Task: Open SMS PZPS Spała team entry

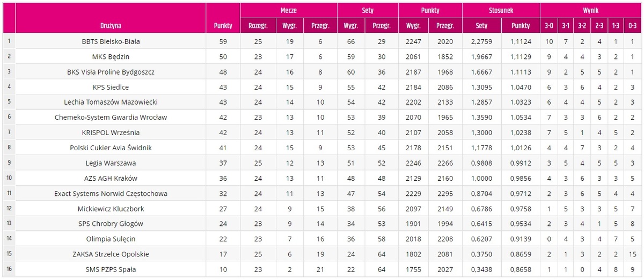Action: coord(111,269)
